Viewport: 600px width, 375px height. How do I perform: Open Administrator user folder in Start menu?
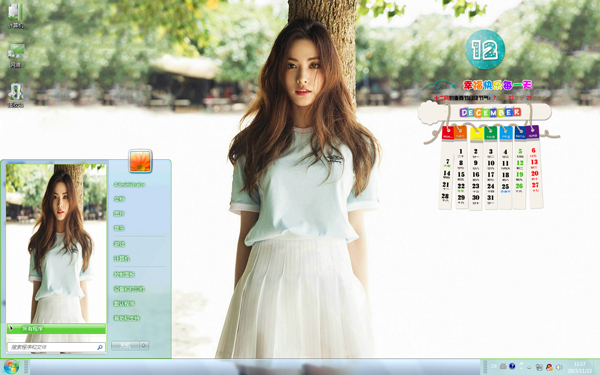pos(129,184)
